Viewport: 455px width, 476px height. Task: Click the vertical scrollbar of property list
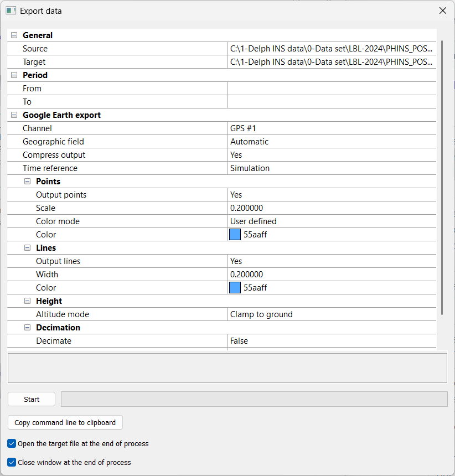[442, 177]
